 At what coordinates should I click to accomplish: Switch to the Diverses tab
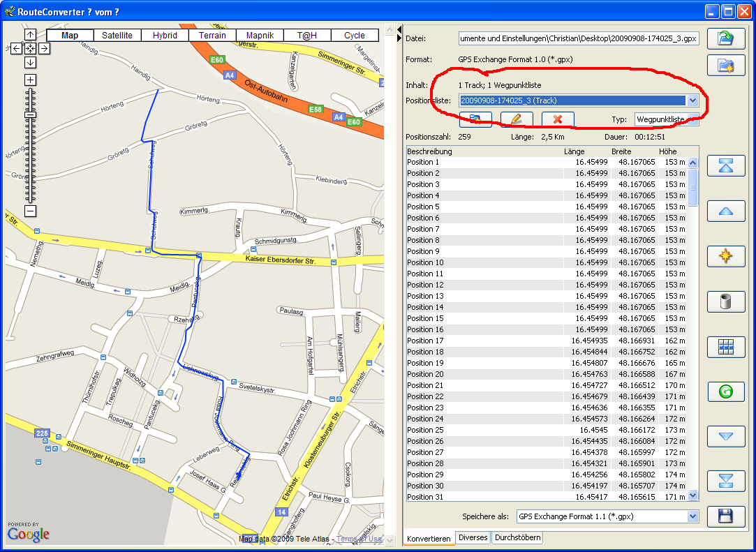[473, 538]
